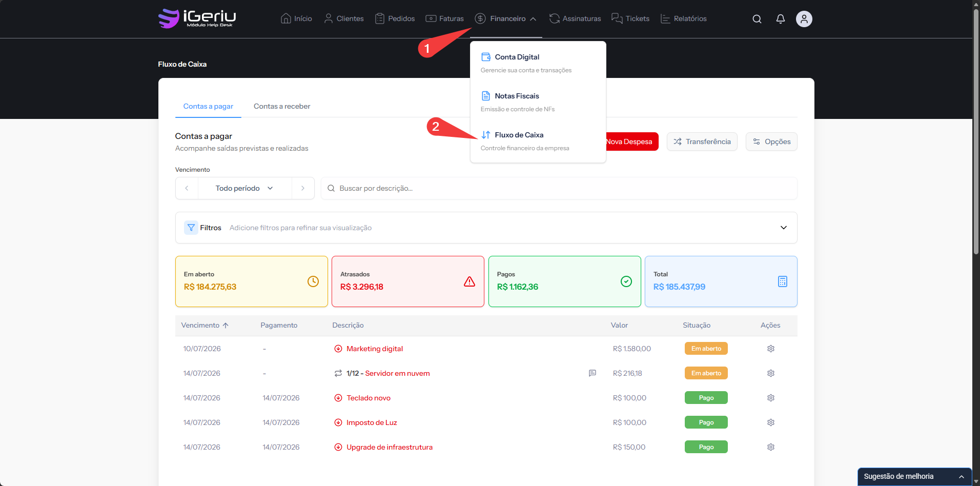Open the Opções menu button
The height and width of the screenshot is (486, 980).
[771, 141]
